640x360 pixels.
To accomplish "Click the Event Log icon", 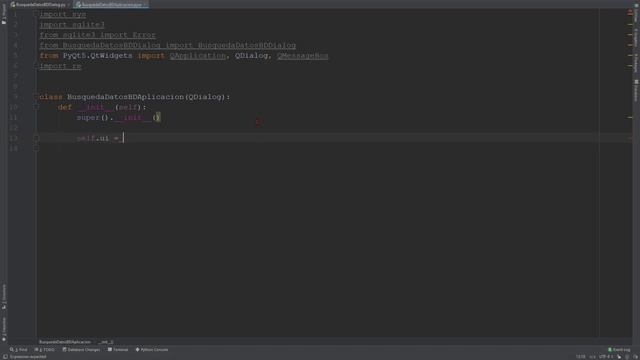I will [610, 350].
